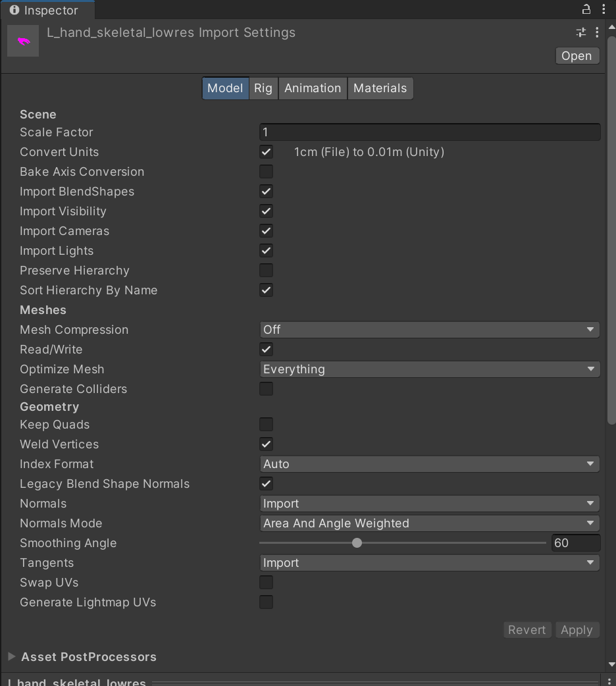Click the Scale Factor label

coord(57,132)
